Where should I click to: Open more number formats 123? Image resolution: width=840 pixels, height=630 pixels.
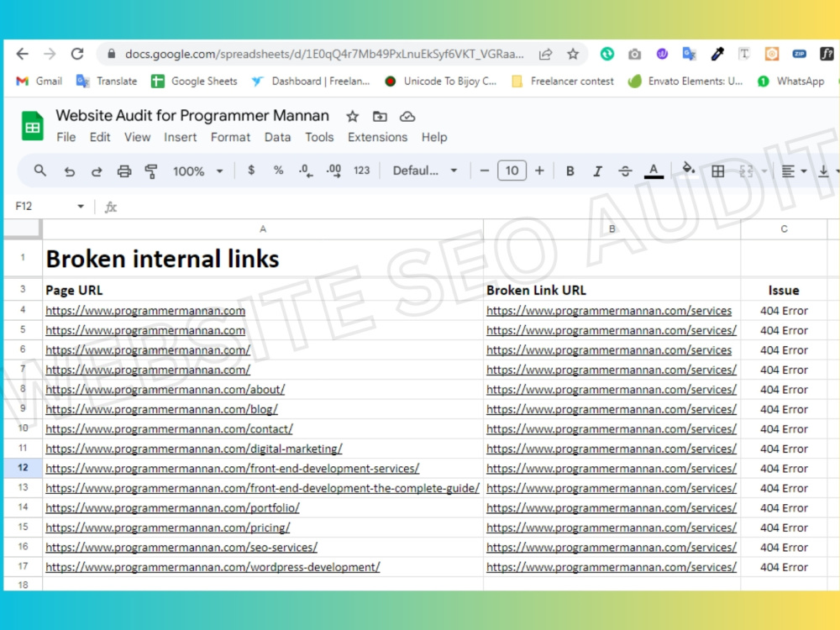pyautogui.click(x=361, y=171)
